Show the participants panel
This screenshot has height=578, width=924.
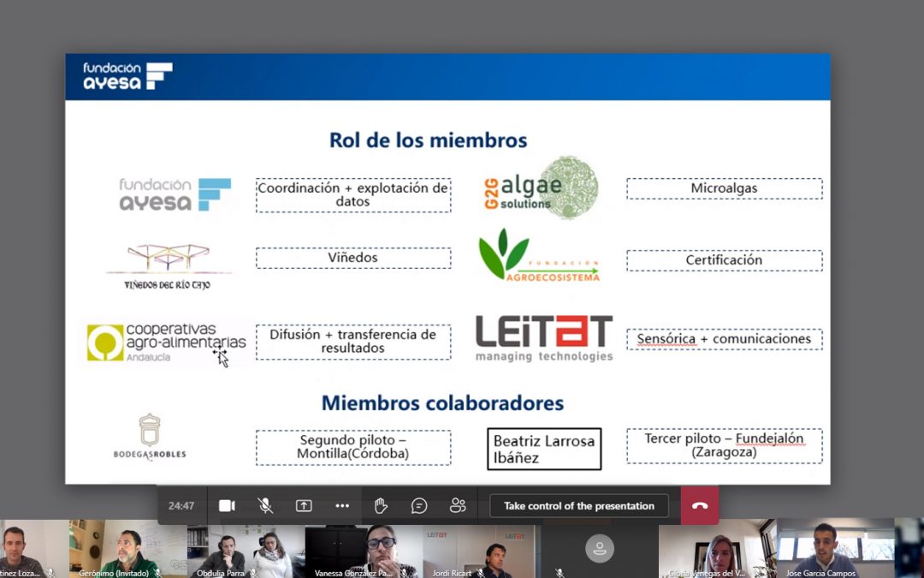457,505
